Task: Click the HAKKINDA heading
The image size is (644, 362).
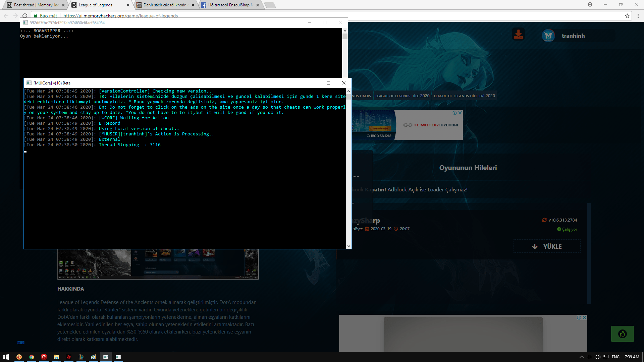Action: pos(70,289)
